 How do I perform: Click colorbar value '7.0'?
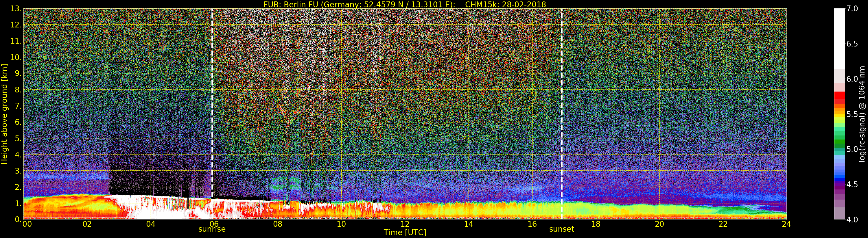(852, 9)
